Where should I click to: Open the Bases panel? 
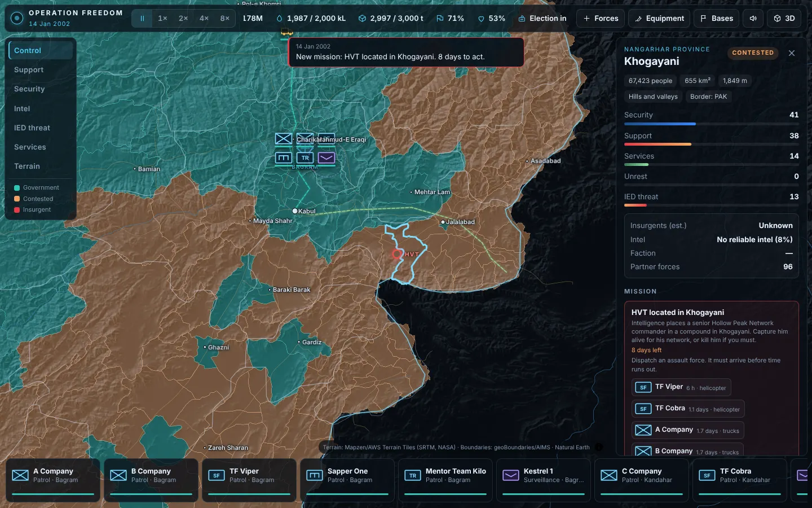[x=716, y=19]
